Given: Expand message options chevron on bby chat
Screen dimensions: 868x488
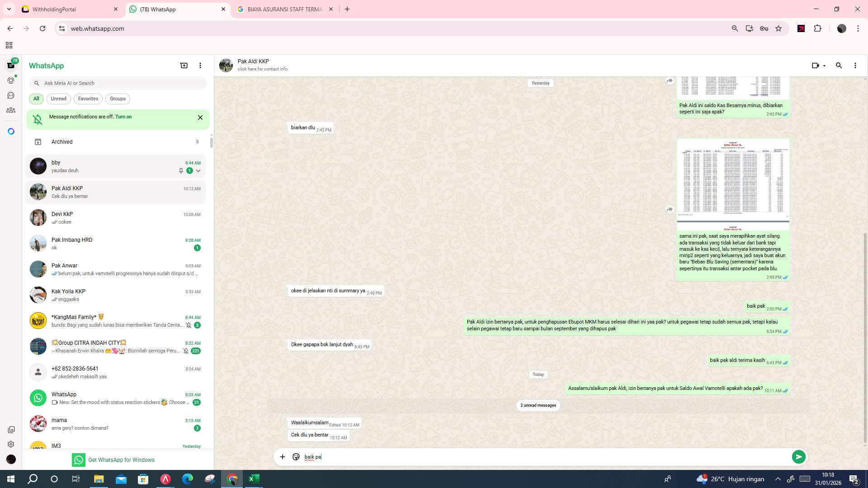Looking at the screenshot, I should 198,171.
